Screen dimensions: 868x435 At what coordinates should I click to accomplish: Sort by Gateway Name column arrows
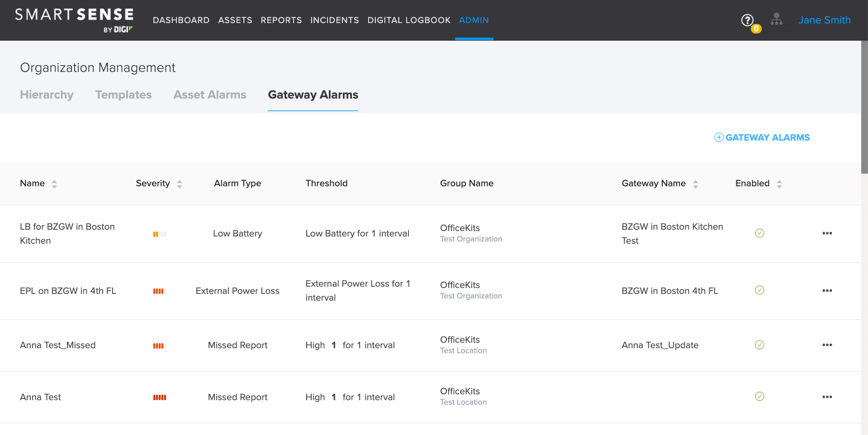pos(696,184)
